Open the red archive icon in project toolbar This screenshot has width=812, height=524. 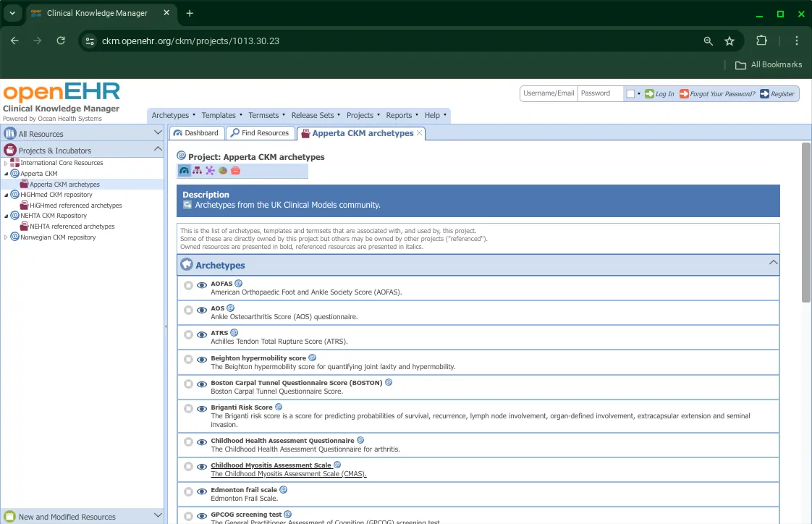pos(235,170)
